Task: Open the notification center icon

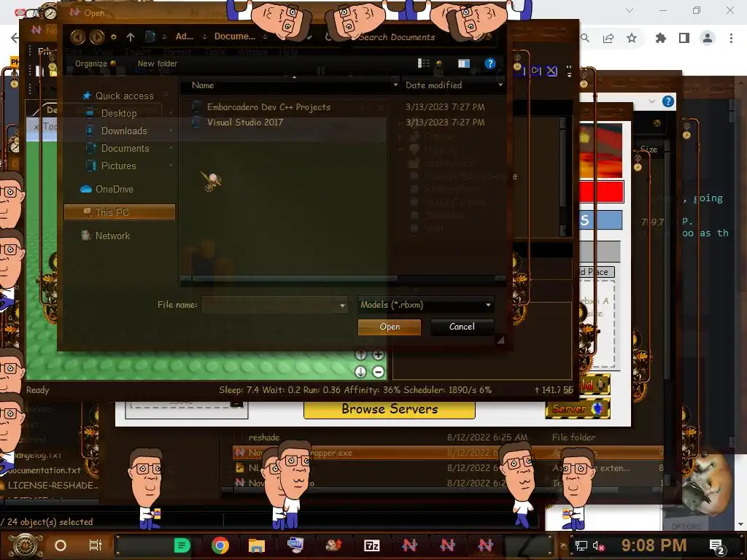Action: [x=717, y=546]
